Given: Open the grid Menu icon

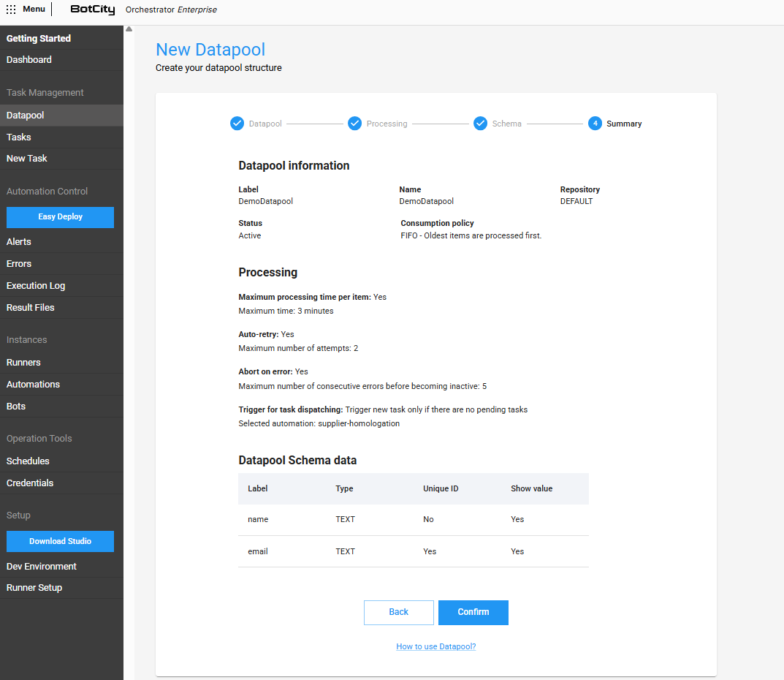Looking at the screenshot, I should pyautogui.click(x=11, y=10).
